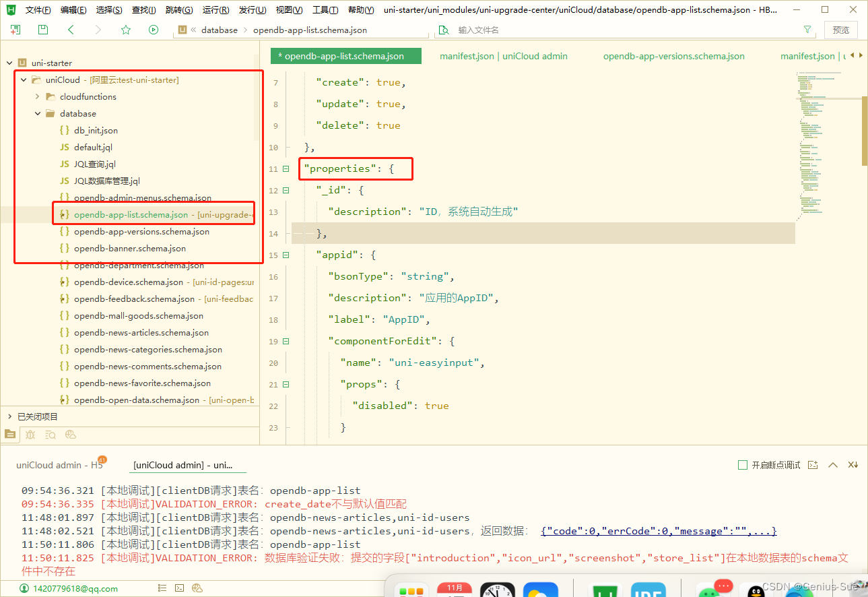The height and width of the screenshot is (597, 868).
Task: Click the new console terminal icon
Action: tap(813, 465)
